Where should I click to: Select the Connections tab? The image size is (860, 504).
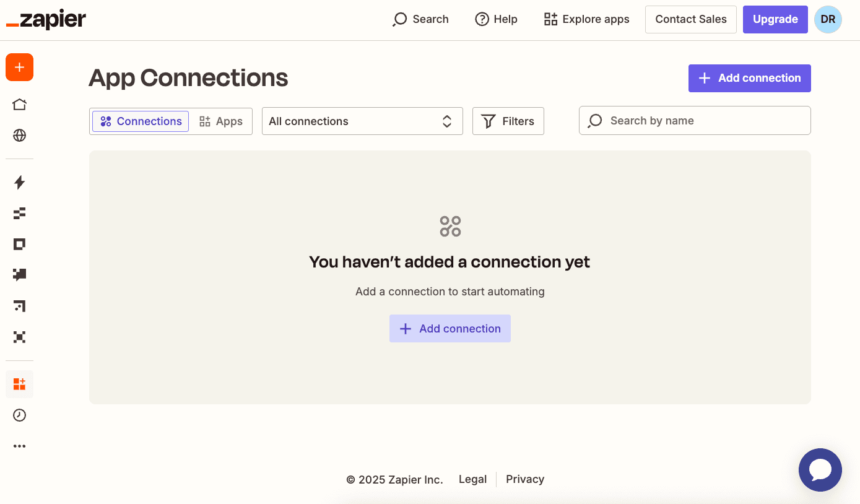140,121
